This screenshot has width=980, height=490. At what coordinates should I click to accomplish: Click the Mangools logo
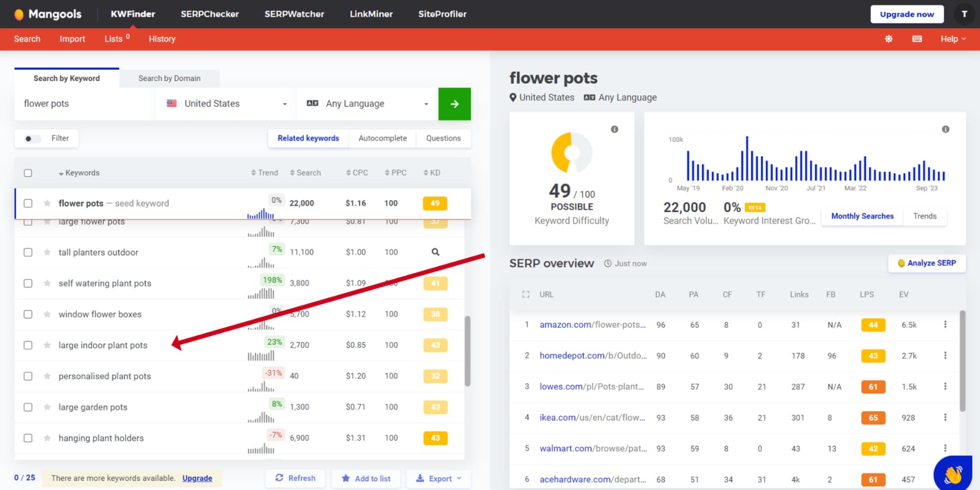point(48,14)
